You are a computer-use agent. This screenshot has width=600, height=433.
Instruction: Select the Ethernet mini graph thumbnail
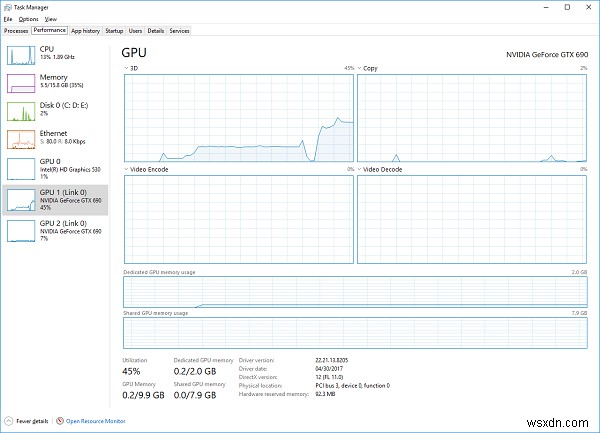[21, 139]
